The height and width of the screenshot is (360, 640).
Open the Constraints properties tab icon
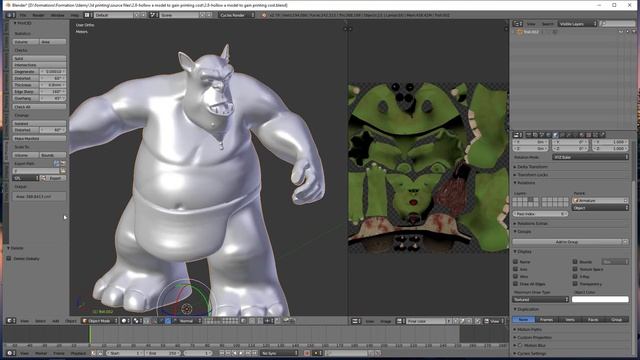562,135
